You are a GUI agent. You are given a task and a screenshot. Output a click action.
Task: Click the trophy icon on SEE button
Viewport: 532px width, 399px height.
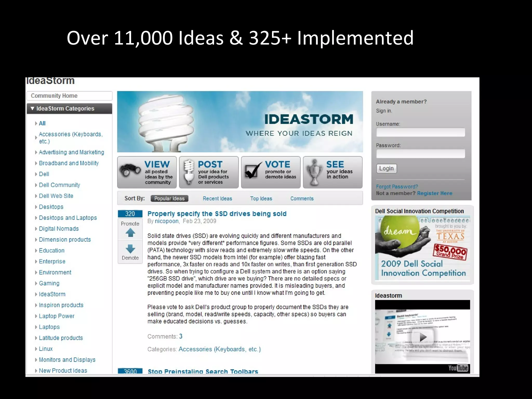tap(315, 172)
